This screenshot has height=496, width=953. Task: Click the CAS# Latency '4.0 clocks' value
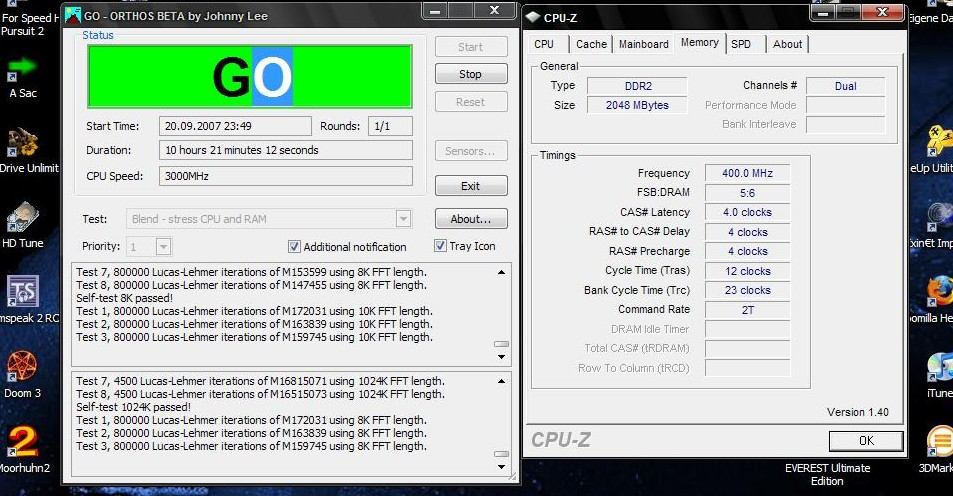coord(748,212)
